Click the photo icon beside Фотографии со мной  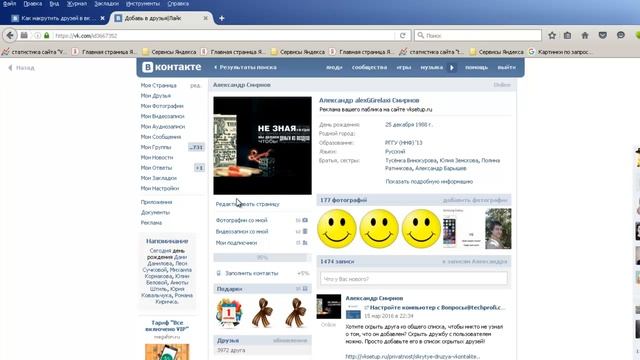pyautogui.click(x=305, y=220)
